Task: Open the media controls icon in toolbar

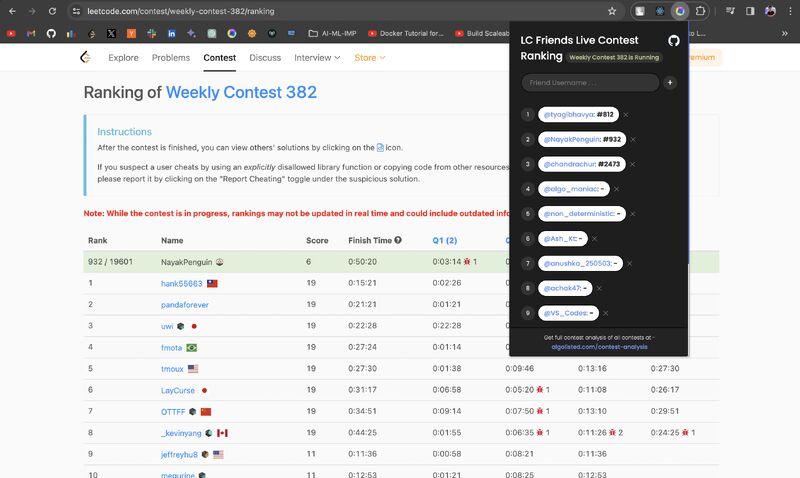Action: click(730, 11)
